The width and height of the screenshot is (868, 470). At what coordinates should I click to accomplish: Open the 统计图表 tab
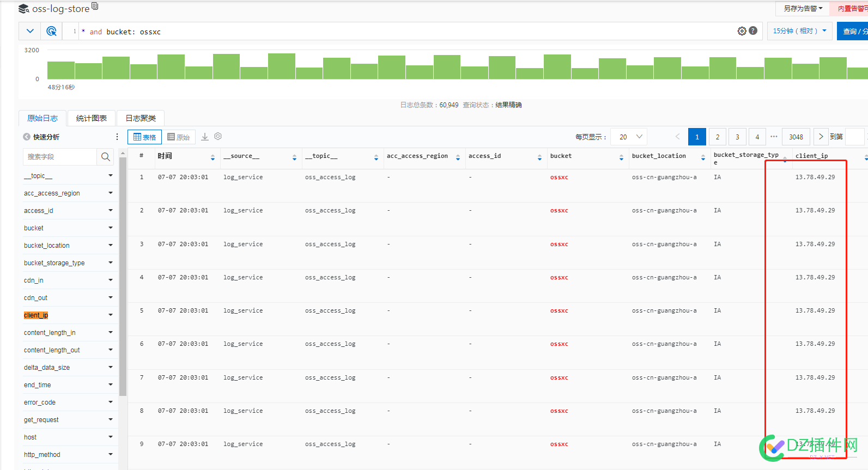(92, 118)
